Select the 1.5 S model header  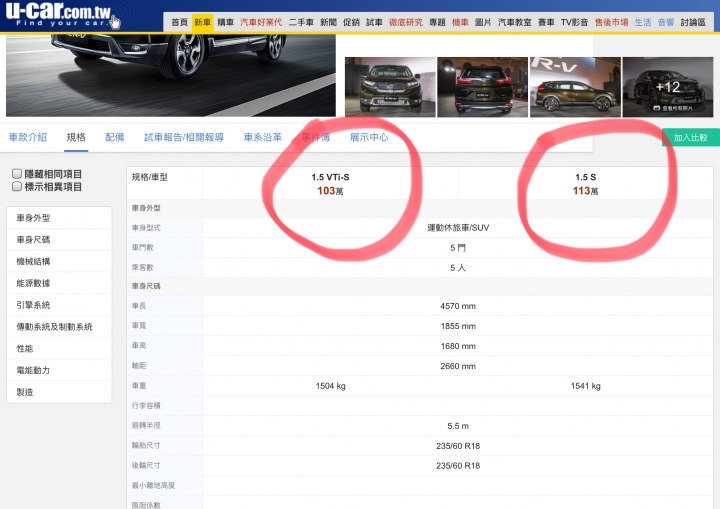(x=585, y=177)
